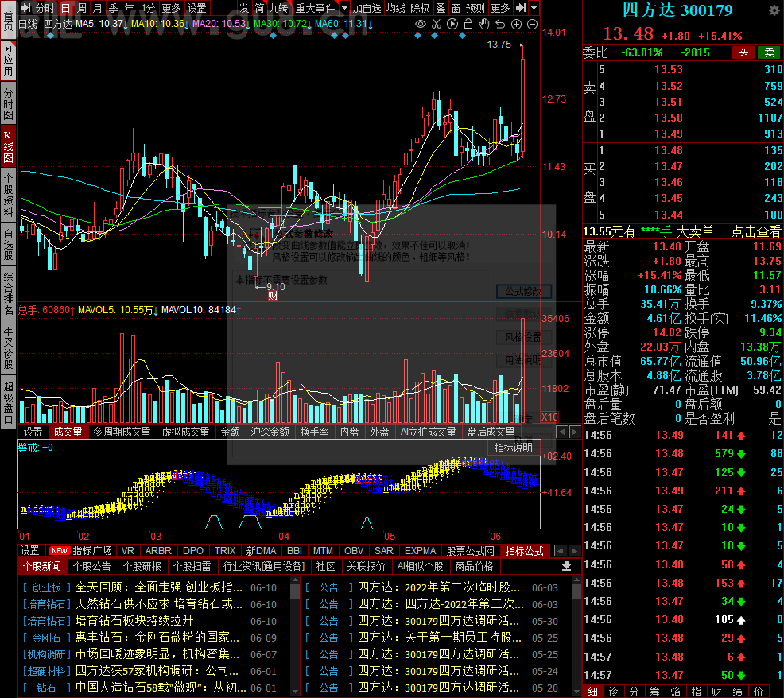
Task: Zoom in the K-line chart plus icon
Action: tap(517, 24)
